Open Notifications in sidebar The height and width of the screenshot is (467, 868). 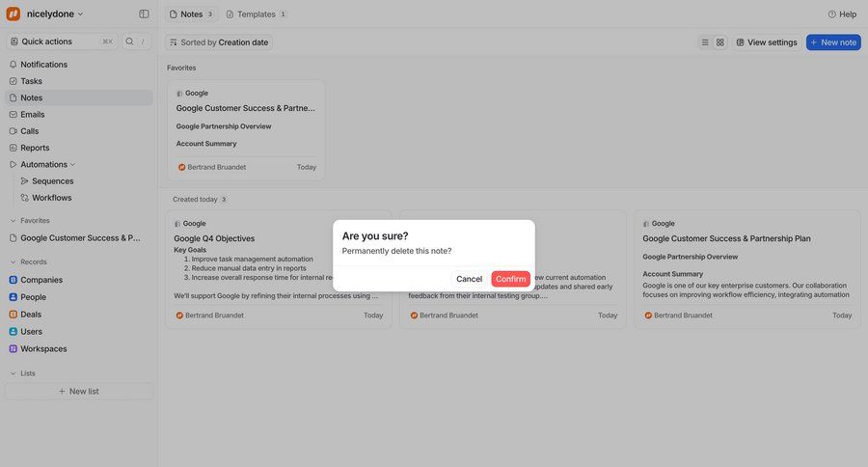(79, 65)
